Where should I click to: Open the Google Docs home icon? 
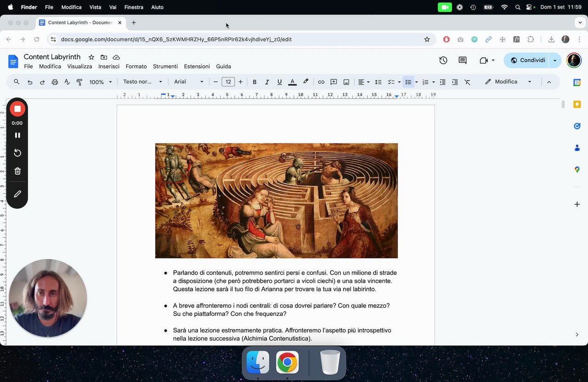[13, 61]
